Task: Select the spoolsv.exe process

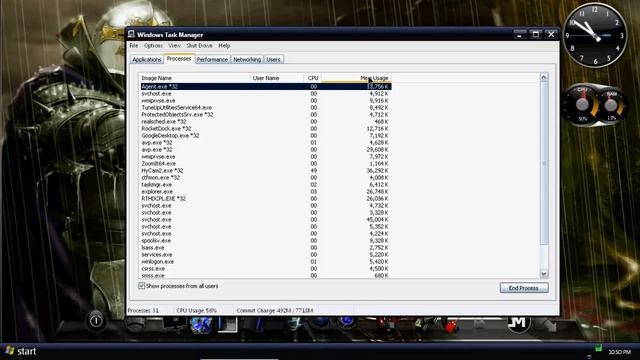Action: coord(266,240)
